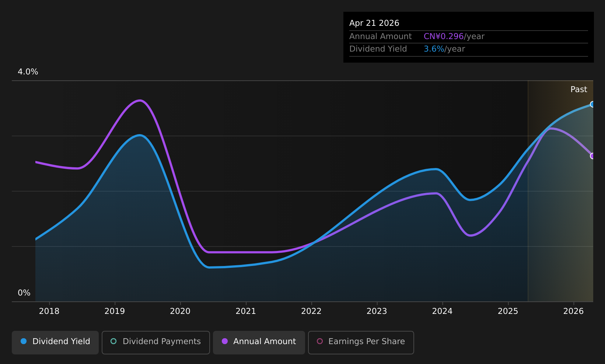Enable the Earnings Per Share series
The width and height of the screenshot is (605, 364).
coord(361,343)
